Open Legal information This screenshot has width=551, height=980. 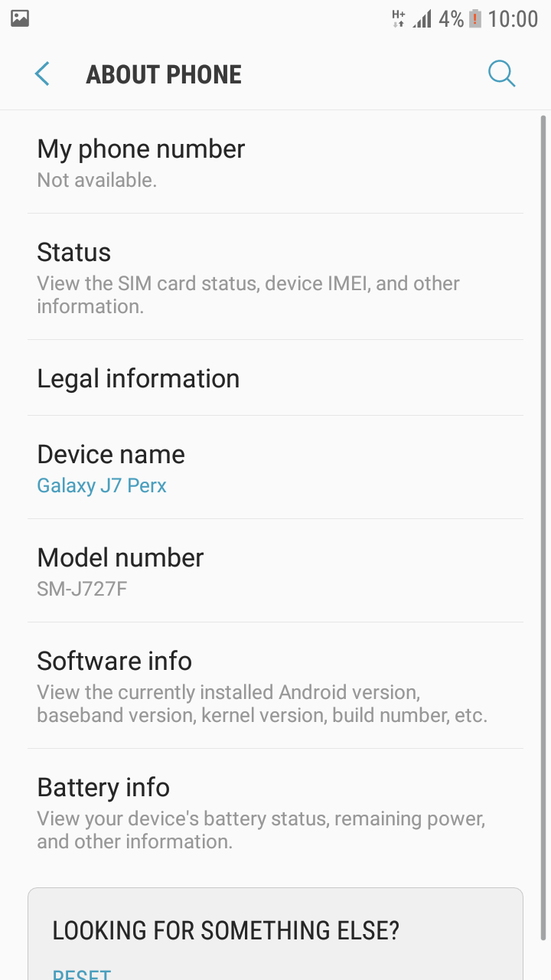[x=275, y=377]
